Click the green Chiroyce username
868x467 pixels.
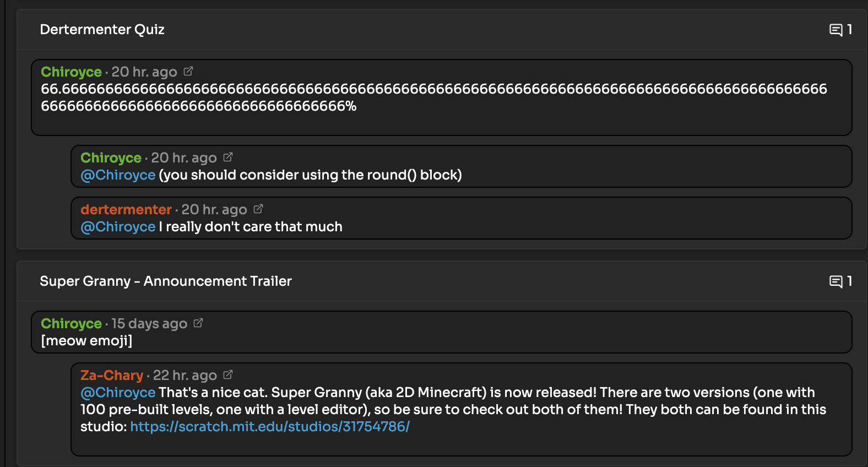70,72
